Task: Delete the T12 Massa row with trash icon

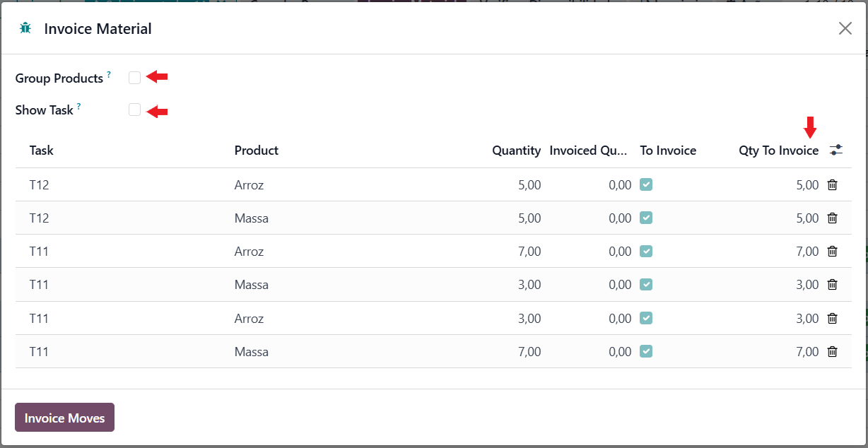Action: (833, 218)
